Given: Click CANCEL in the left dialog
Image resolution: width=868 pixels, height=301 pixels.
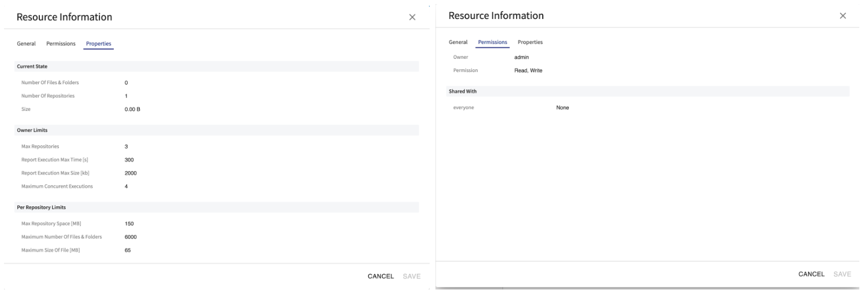Looking at the screenshot, I should click(x=381, y=276).
